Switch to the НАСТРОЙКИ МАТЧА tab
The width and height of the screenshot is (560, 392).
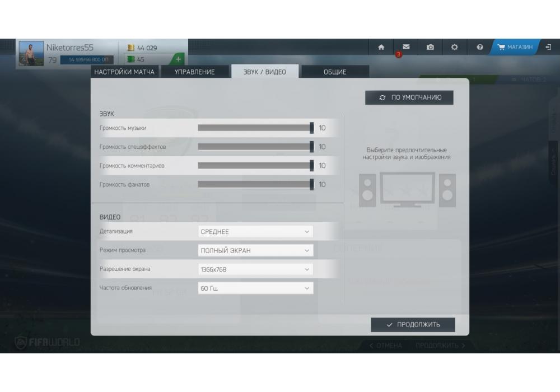pyautogui.click(x=124, y=72)
